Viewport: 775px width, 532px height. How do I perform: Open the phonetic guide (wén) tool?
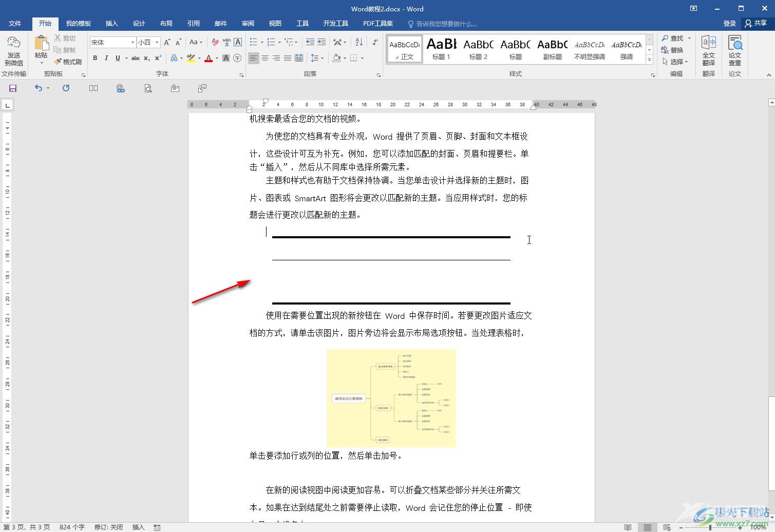point(226,42)
